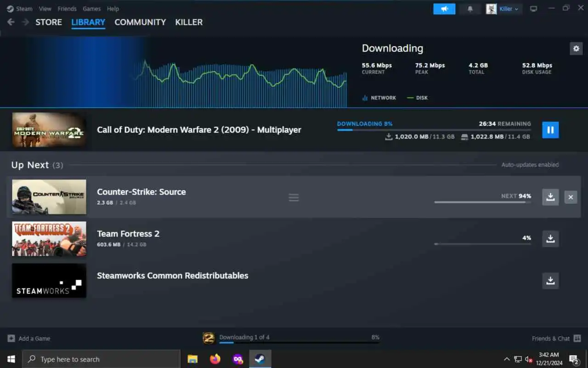This screenshot has width=588, height=368.
Task: Click the MW2 icon in bottom bar
Action: tap(209, 339)
